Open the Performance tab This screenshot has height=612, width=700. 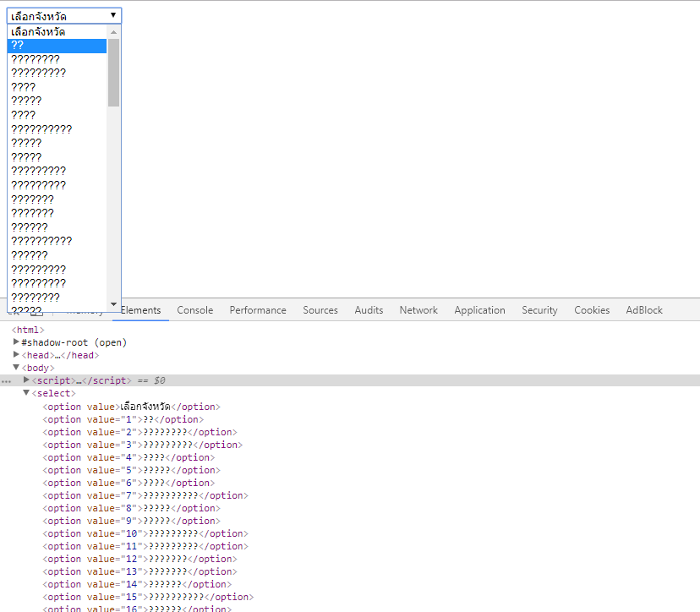click(x=258, y=310)
